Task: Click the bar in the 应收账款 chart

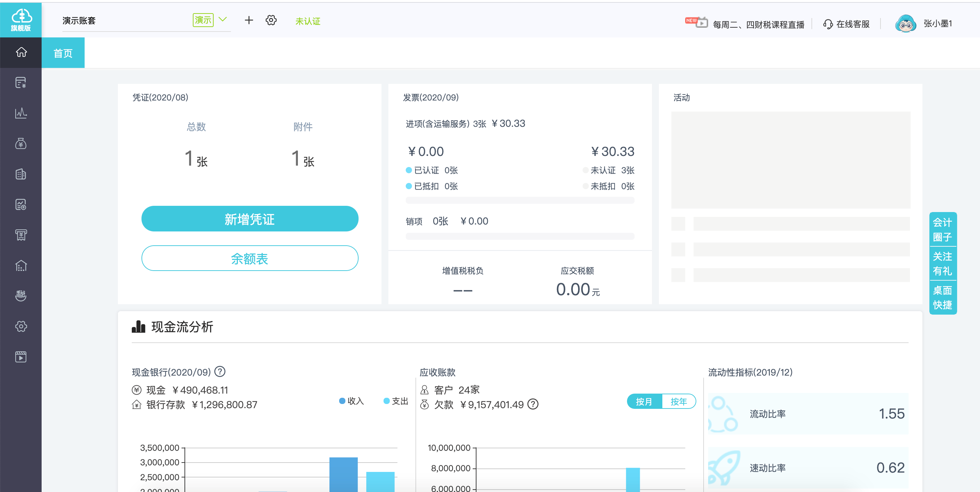Action: pos(633,480)
